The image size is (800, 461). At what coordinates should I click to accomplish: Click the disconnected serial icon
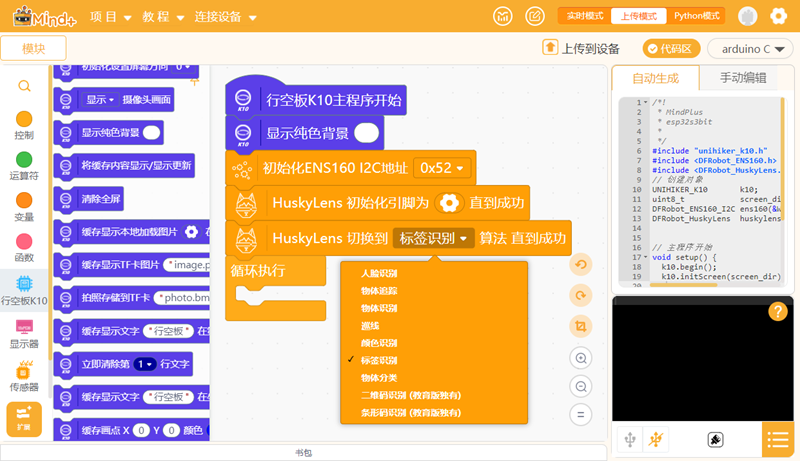point(656,439)
